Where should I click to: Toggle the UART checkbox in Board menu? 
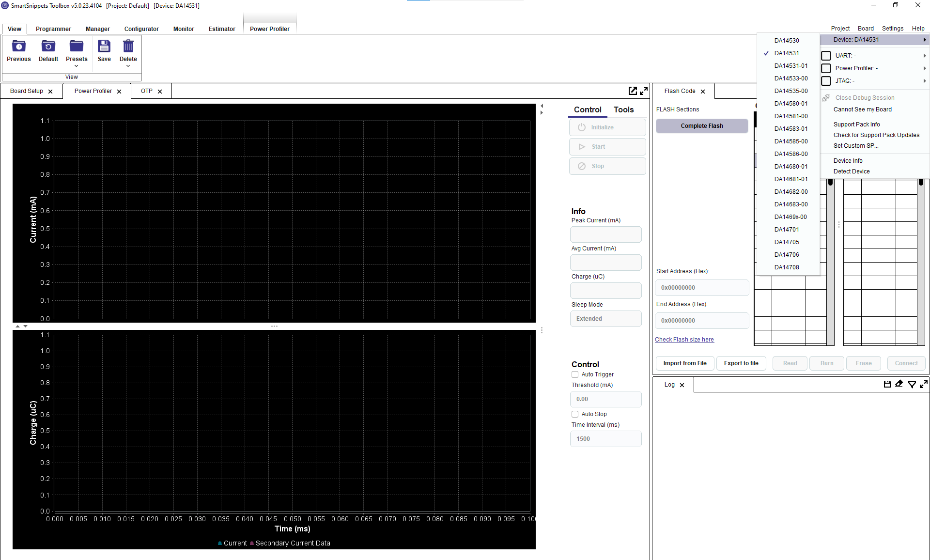click(826, 56)
